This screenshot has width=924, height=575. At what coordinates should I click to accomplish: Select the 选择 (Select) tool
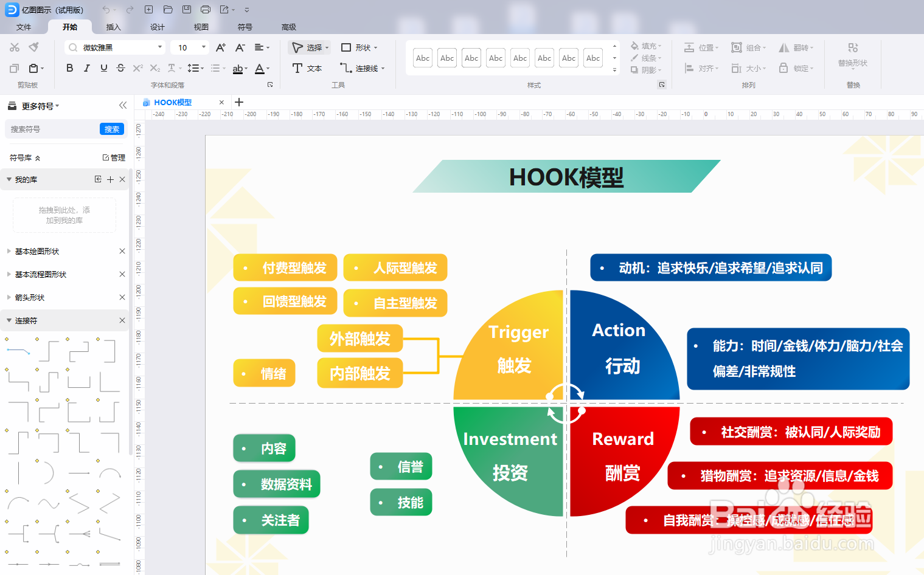(309, 47)
